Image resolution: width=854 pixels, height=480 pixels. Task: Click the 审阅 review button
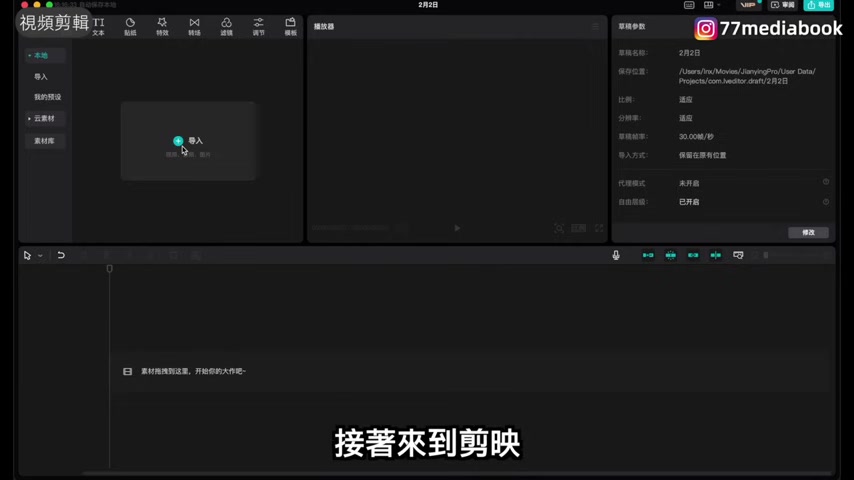[x=783, y=5]
